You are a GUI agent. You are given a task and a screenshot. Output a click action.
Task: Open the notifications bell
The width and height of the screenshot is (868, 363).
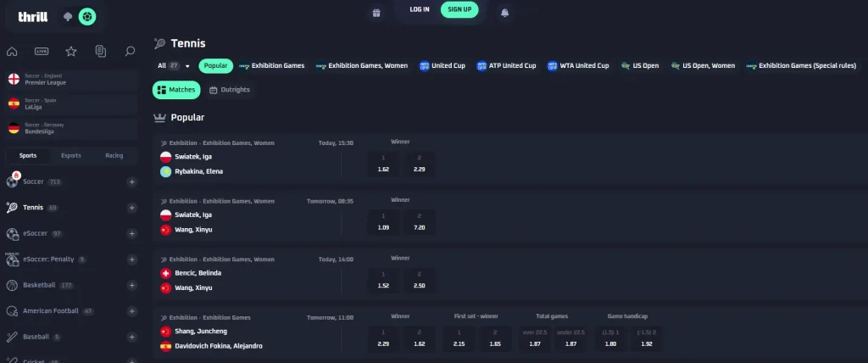pyautogui.click(x=504, y=13)
